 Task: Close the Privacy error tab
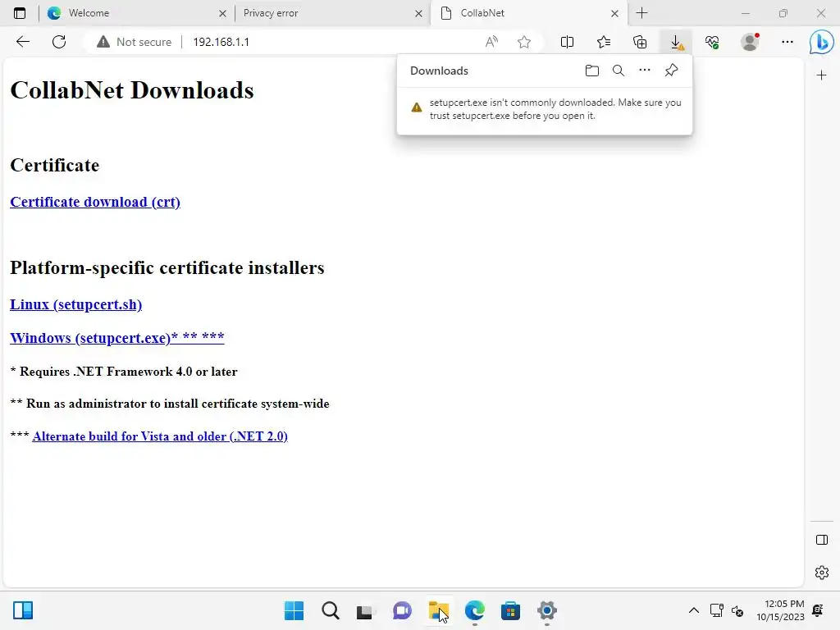[x=418, y=13]
